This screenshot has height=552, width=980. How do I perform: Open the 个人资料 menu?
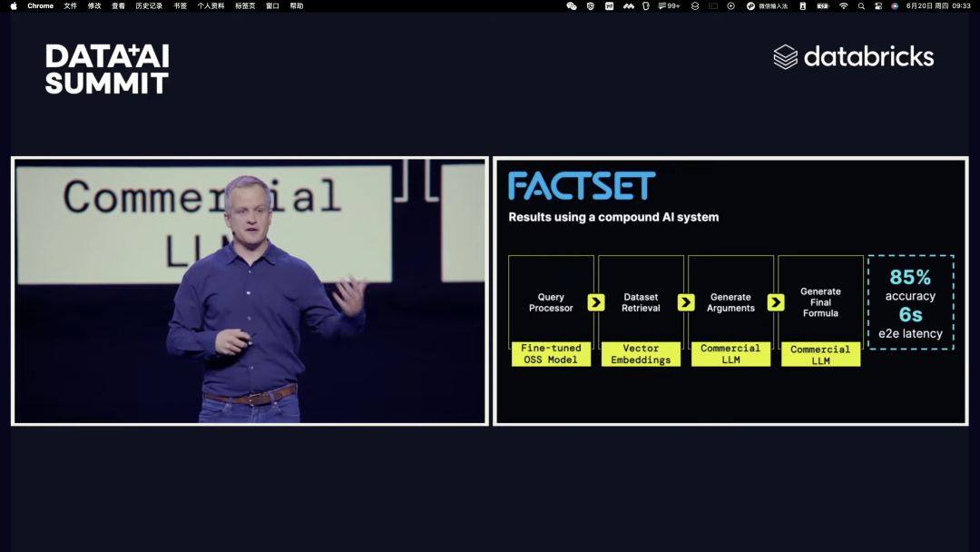(211, 5)
